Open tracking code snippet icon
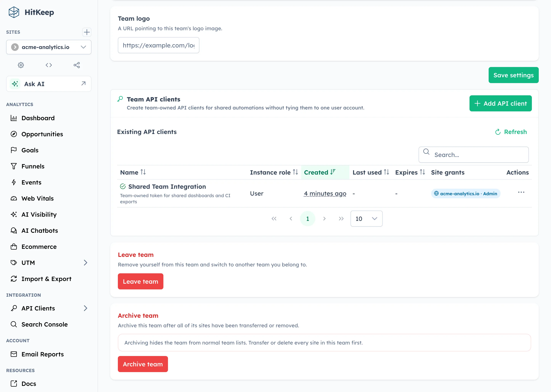The image size is (551, 392). (x=49, y=65)
